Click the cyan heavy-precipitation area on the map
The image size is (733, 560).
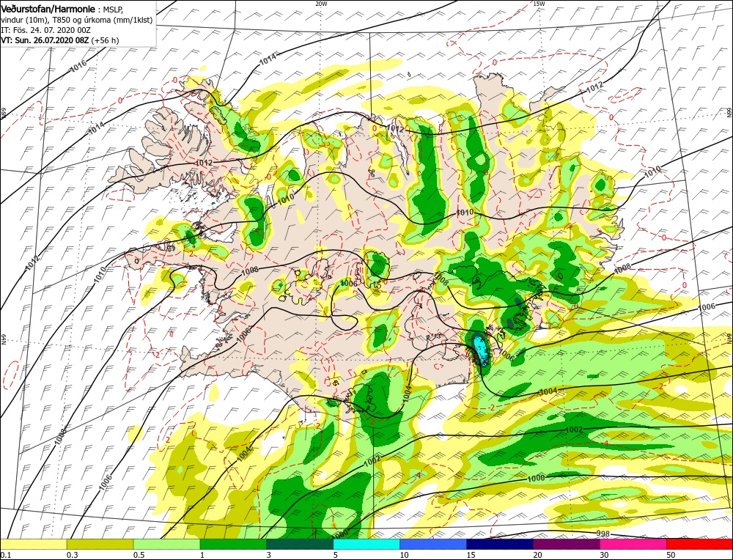[x=481, y=350]
